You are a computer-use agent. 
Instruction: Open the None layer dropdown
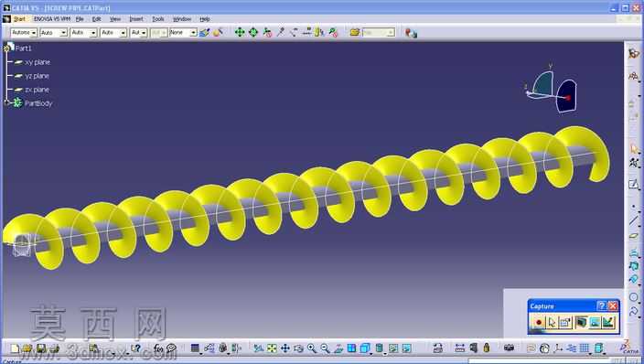point(183,32)
